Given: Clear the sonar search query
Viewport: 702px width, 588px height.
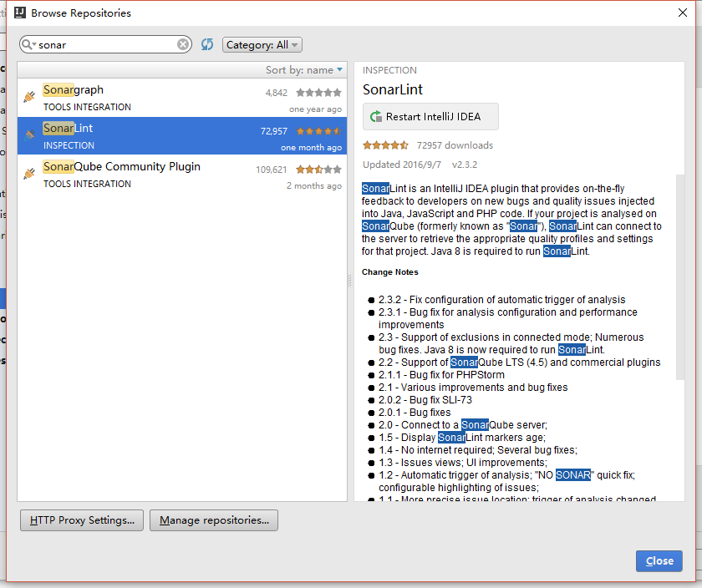Looking at the screenshot, I should coord(182,44).
